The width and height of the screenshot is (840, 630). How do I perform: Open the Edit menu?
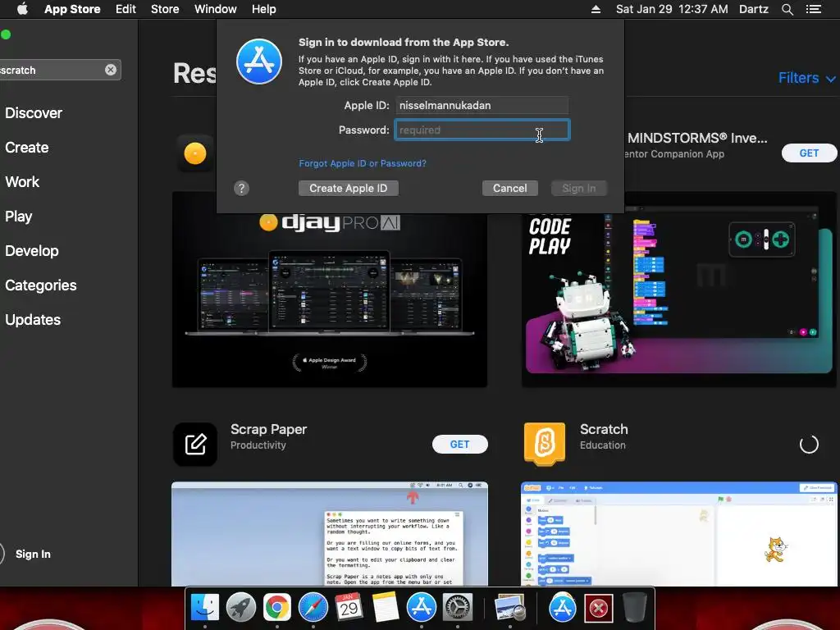[126, 9]
